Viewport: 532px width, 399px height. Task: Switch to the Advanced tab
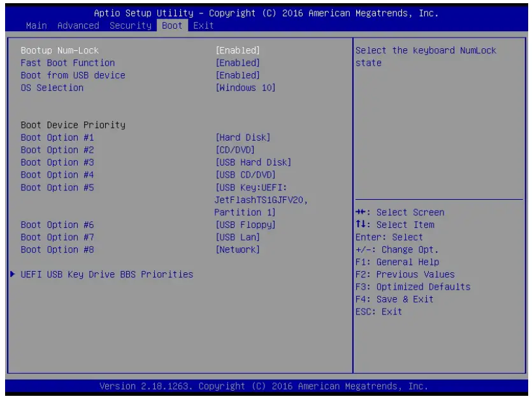coord(78,25)
